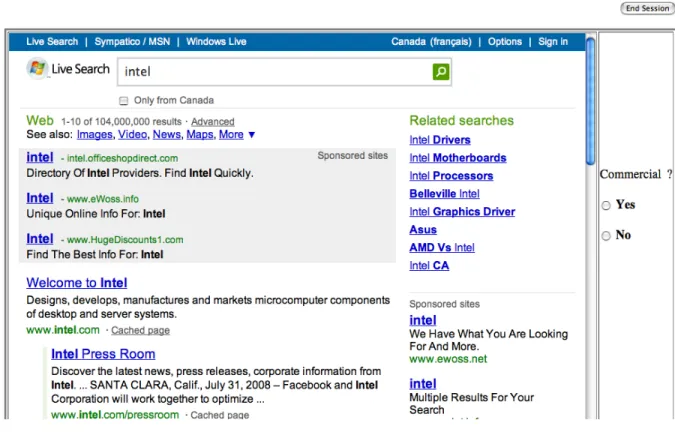Switch to News results
Image resolution: width=675 pixels, height=444 pixels.
click(167, 135)
